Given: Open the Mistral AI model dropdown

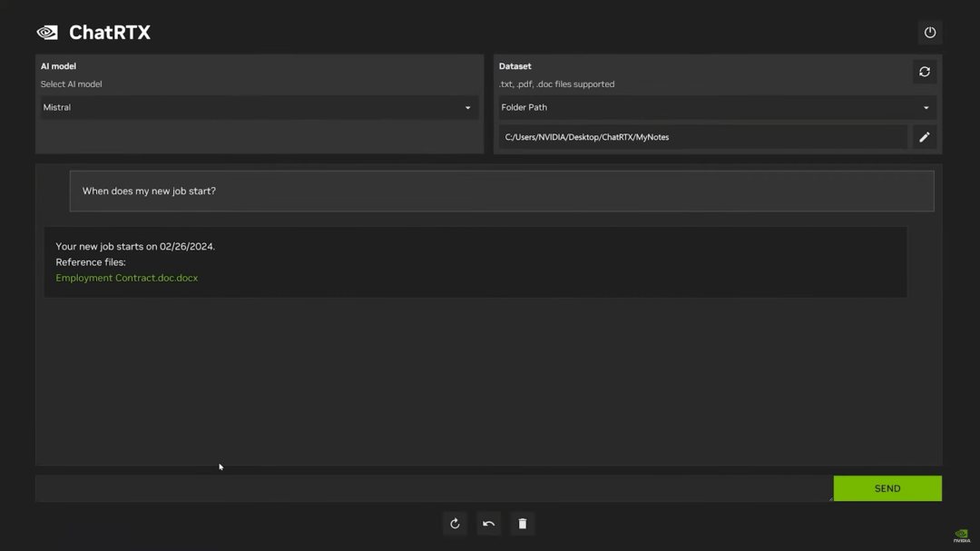Looking at the screenshot, I should (x=254, y=107).
